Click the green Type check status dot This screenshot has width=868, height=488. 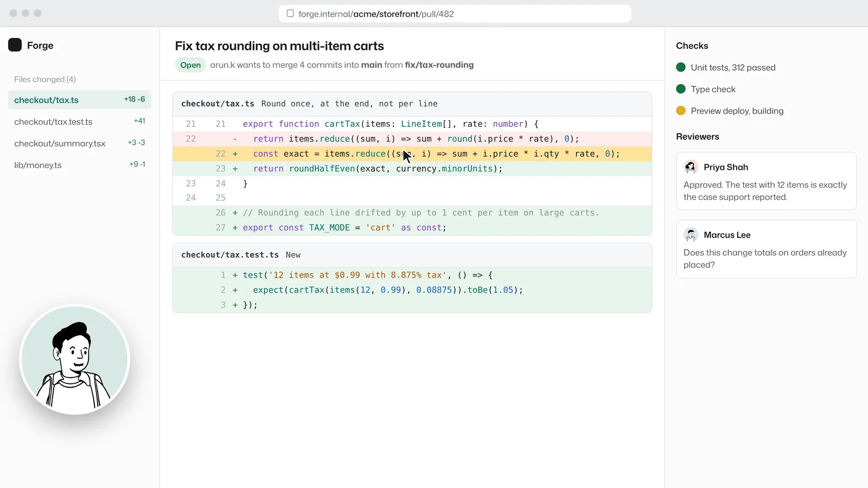681,89
